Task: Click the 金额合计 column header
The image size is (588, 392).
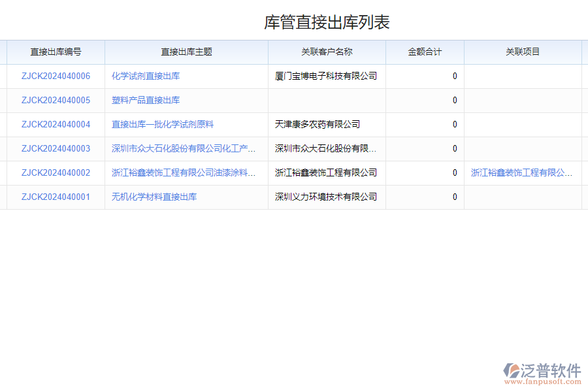Action: (423, 52)
